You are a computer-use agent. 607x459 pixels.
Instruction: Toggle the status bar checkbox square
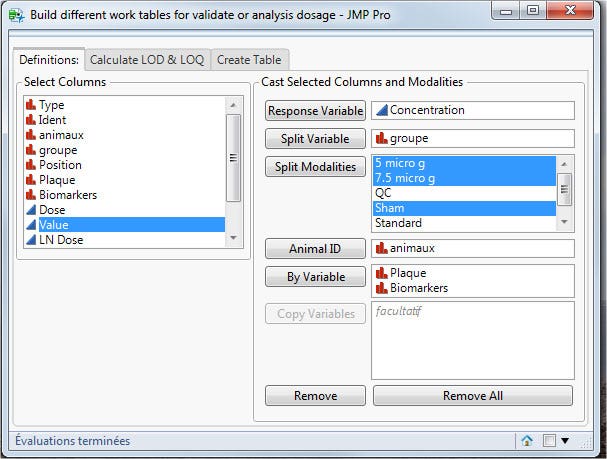click(549, 440)
